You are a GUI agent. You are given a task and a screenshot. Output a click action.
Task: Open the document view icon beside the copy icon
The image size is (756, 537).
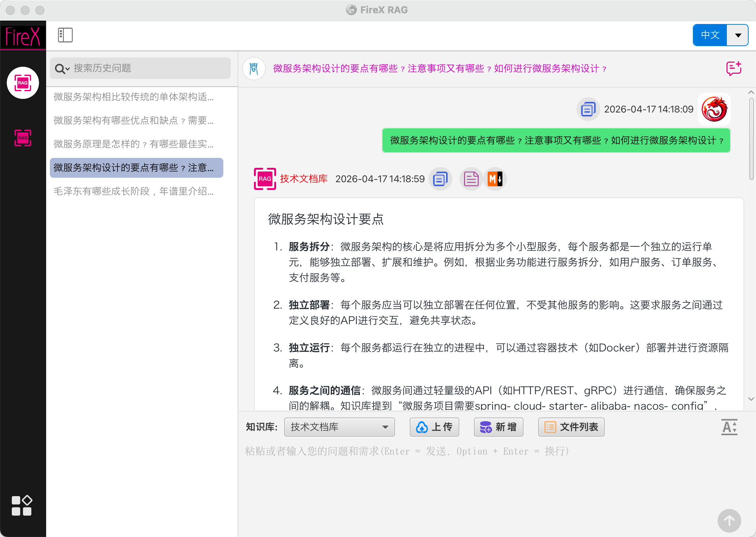coord(471,179)
